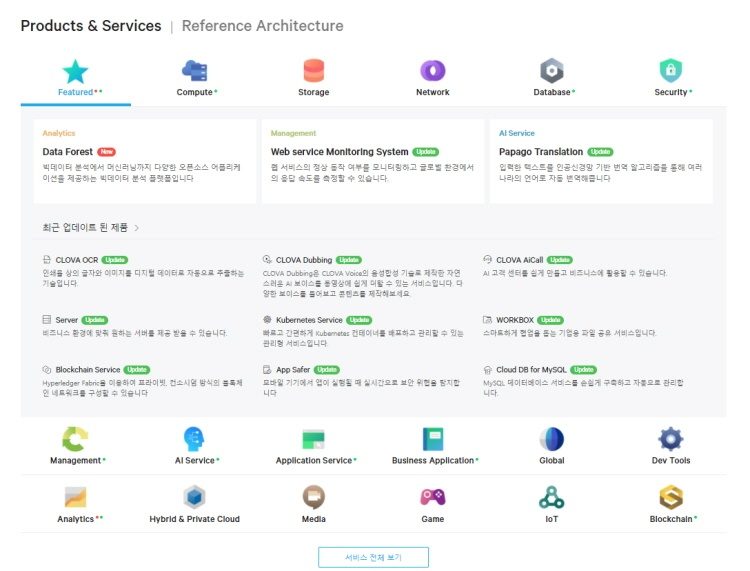
Task: Open the IoT category icon
Action: (x=551, y=497)
